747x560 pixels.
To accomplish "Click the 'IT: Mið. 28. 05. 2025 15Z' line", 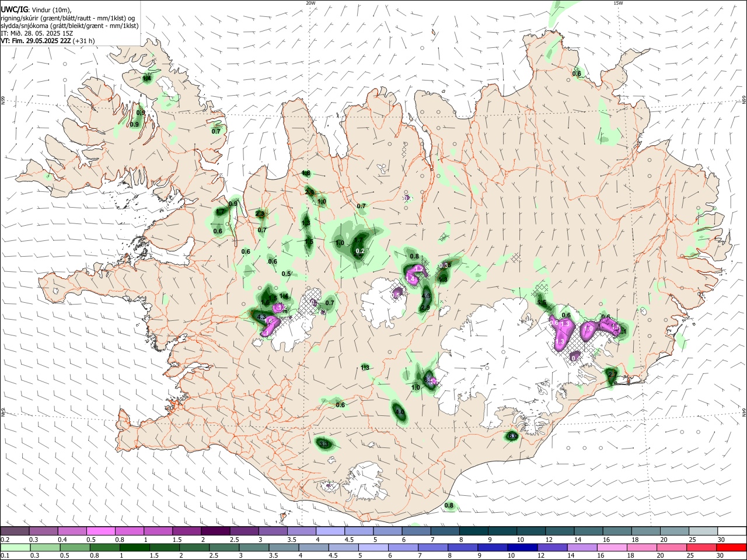I will pos(36,33).
